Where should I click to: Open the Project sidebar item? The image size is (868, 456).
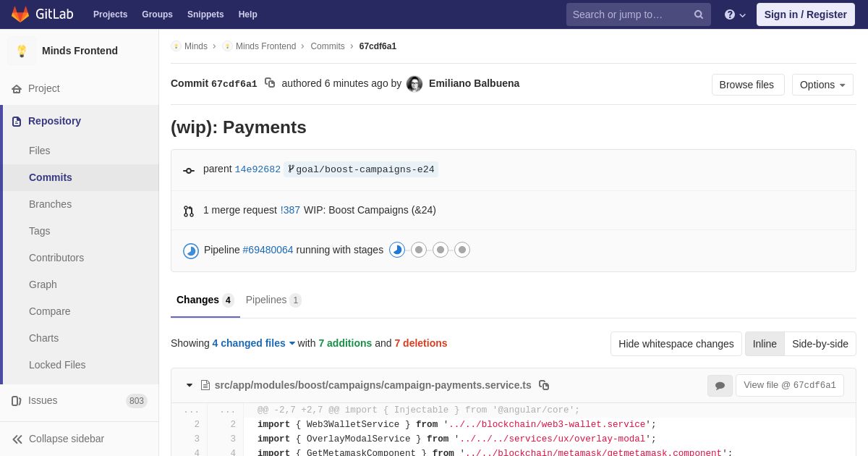[80, 88]
